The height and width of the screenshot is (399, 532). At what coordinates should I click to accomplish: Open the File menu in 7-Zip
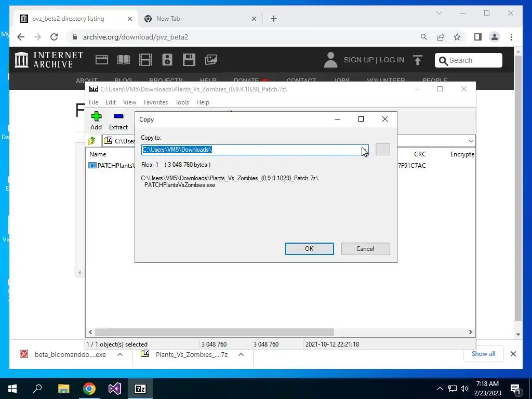click(x=94, y=102)
